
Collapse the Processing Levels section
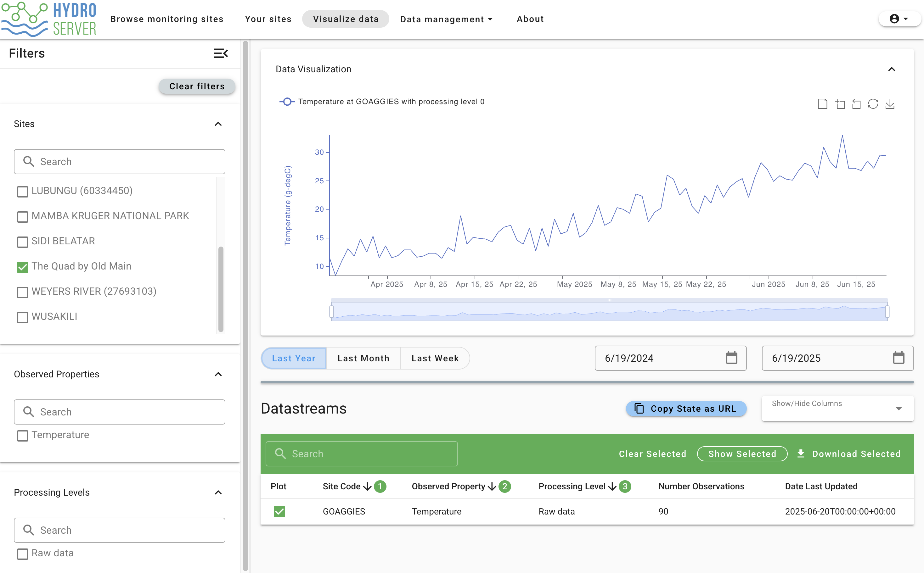click(x=218, y=492)
